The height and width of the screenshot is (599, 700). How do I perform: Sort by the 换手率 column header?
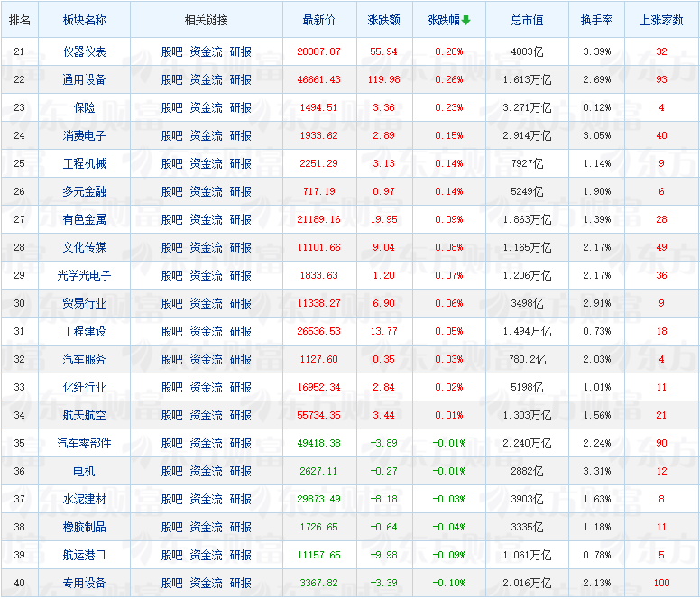pos(596,20)
